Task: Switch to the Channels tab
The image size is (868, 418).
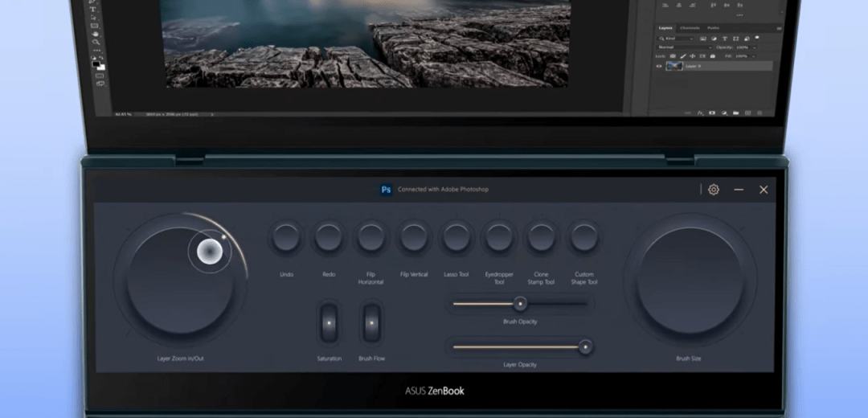Action: [x=690, y=27]
